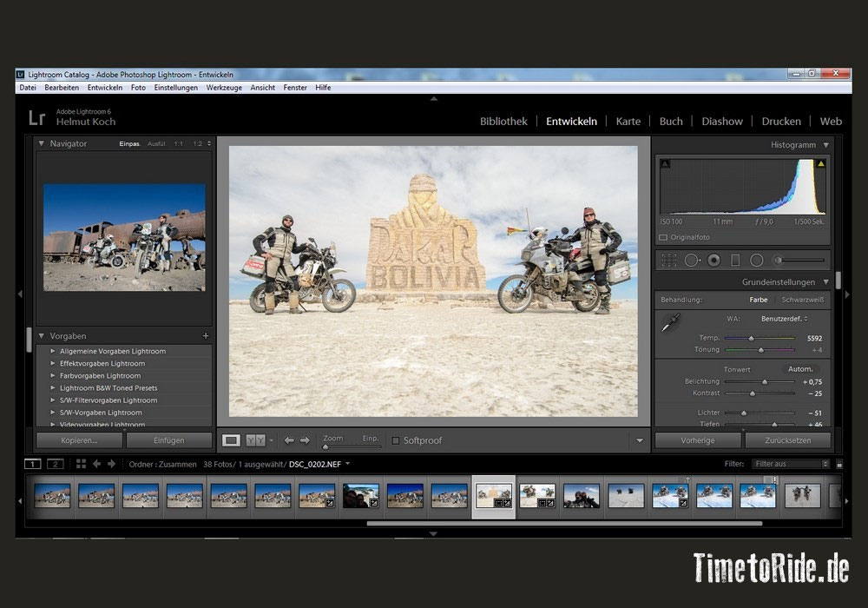Image resolution: width=868 pixels, height=608 pixels.
Task: Open the Bibliothek module
Action: click(503, 122)
